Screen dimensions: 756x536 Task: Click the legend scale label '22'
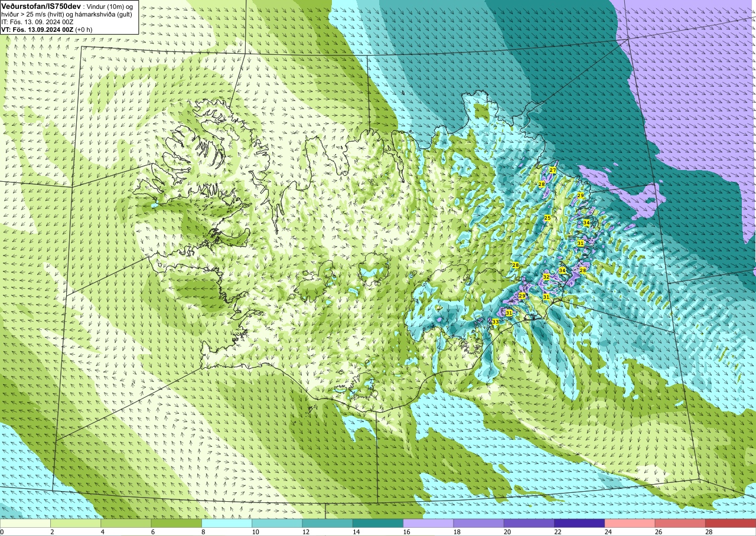(x=558, y=532)
